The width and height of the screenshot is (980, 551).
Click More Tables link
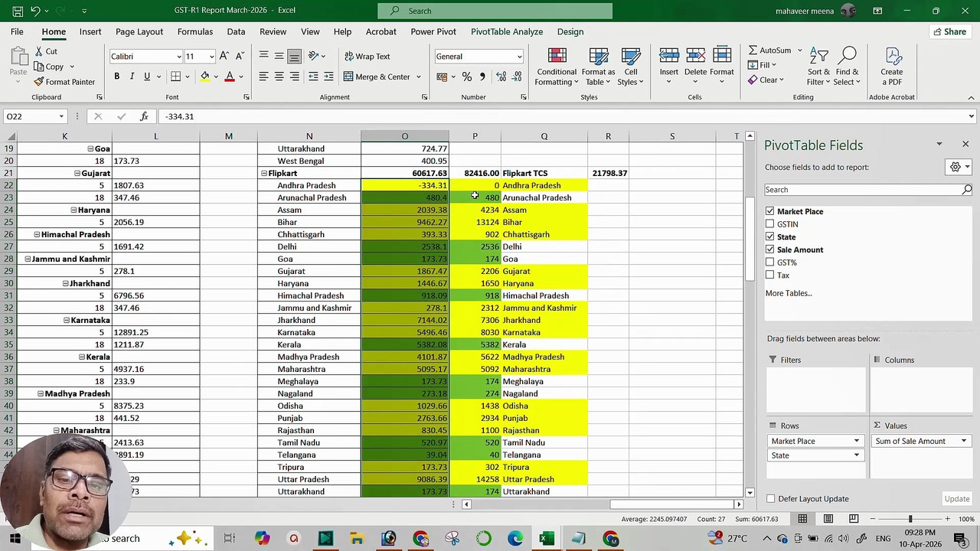[789, 293]
